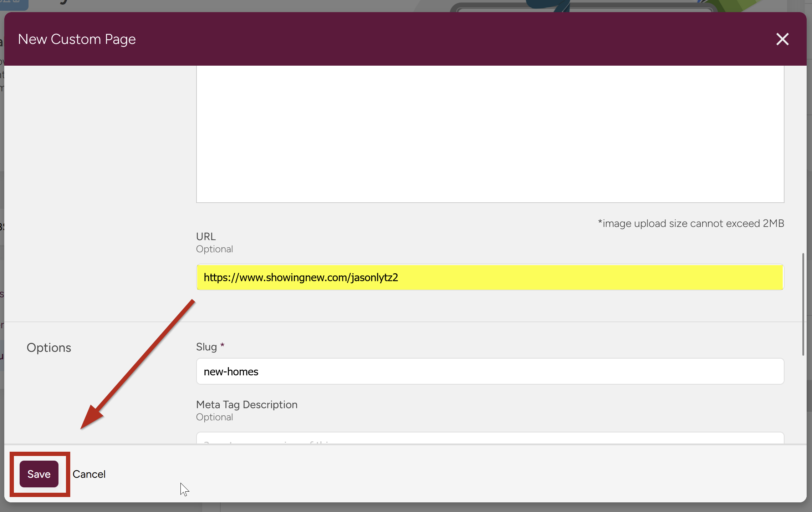Click the dialog's vertical scrollbar thumb
Screen dimensions: 812x512
(803, 304)
